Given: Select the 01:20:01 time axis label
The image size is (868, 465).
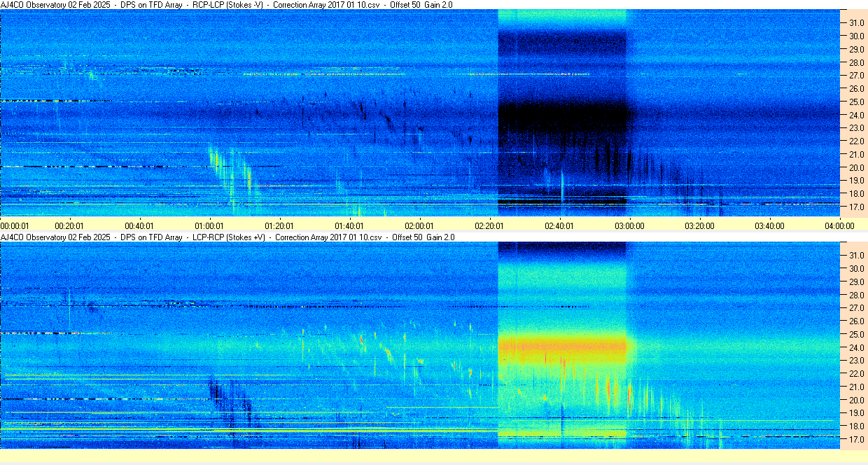Looking at the screenshot, I should pos(279,225).
